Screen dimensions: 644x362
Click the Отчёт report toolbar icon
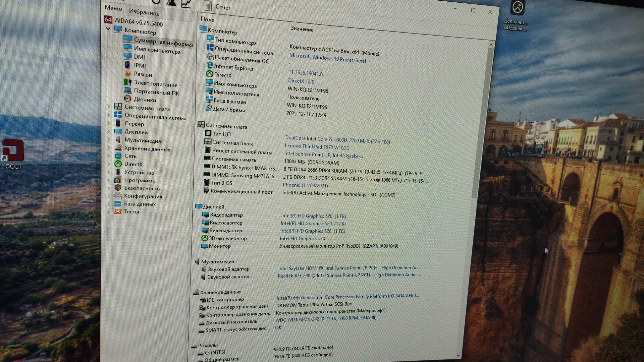[208, 6]
